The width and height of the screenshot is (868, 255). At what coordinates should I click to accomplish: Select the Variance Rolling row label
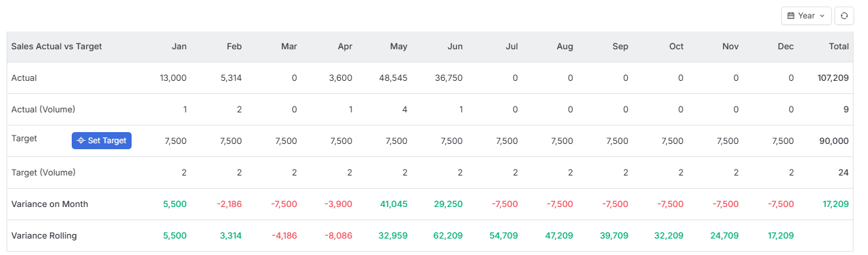(x=44, y=236)
